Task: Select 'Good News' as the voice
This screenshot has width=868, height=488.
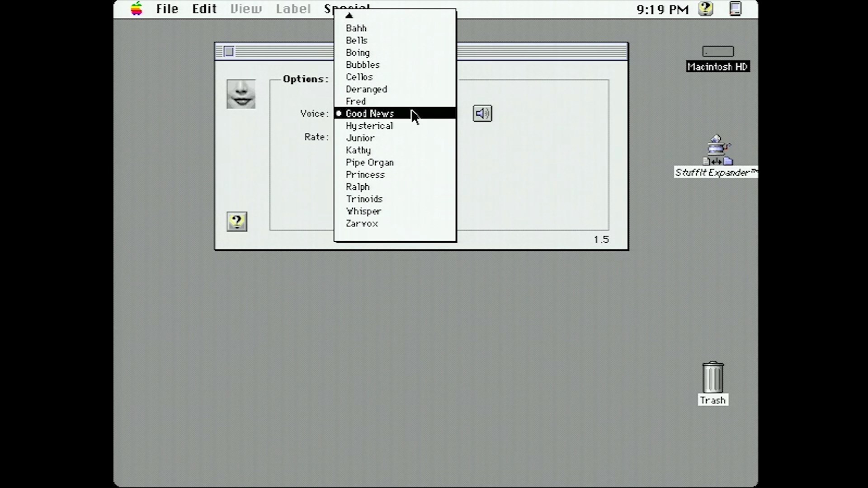Action: [370, 113]
